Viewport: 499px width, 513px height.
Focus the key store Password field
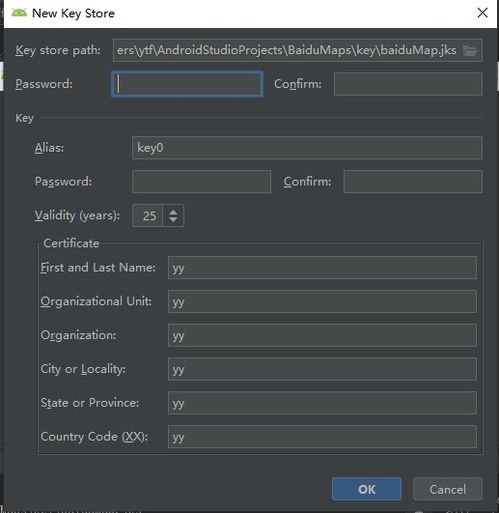(187, 84)
